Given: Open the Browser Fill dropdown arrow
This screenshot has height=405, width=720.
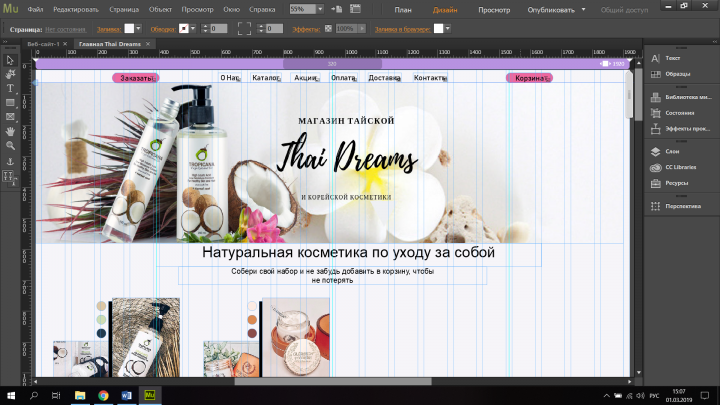Looking at the screenshot, I should tap(448, 28).
